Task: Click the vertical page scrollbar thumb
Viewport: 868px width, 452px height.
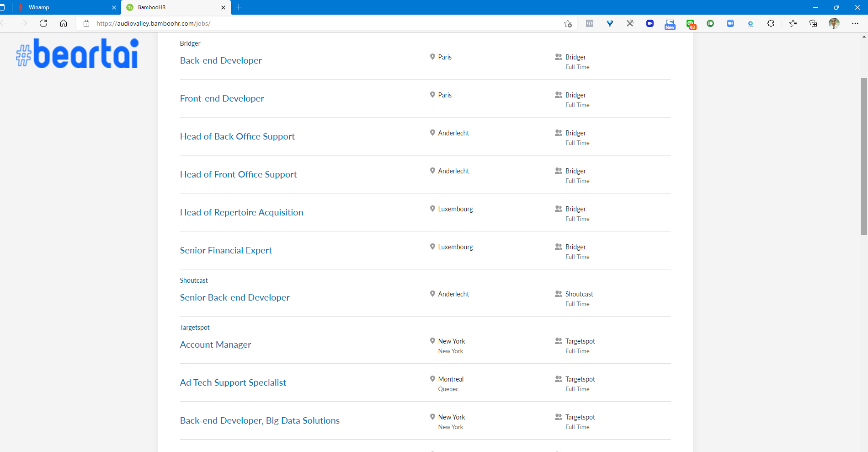Action: [864, 156]
